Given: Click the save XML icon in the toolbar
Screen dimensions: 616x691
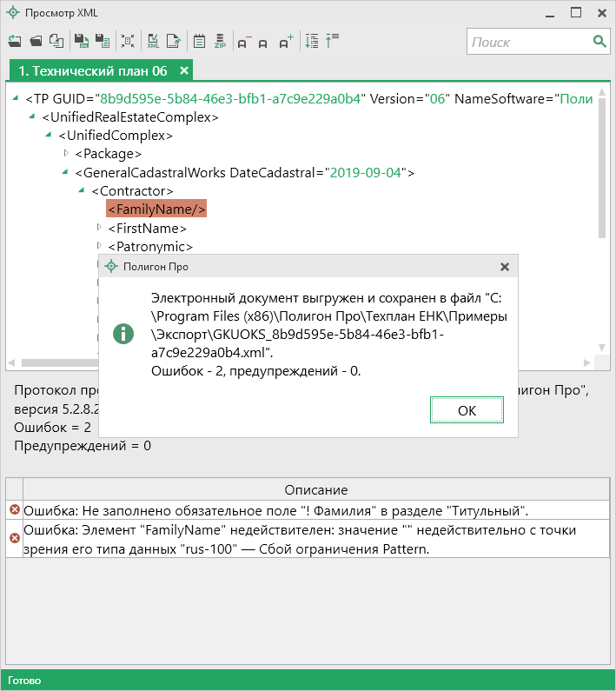Looking at the screenshot, I should [81, 41].
